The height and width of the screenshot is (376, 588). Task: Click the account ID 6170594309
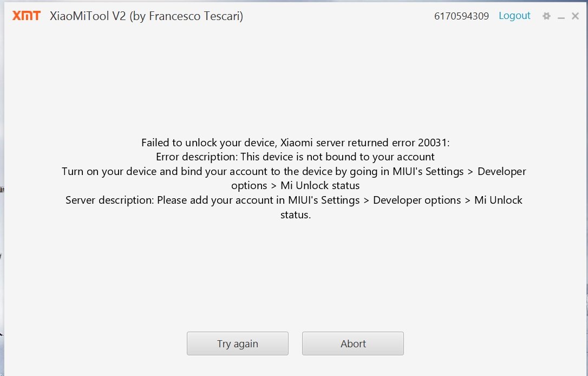tap(462, 16)
